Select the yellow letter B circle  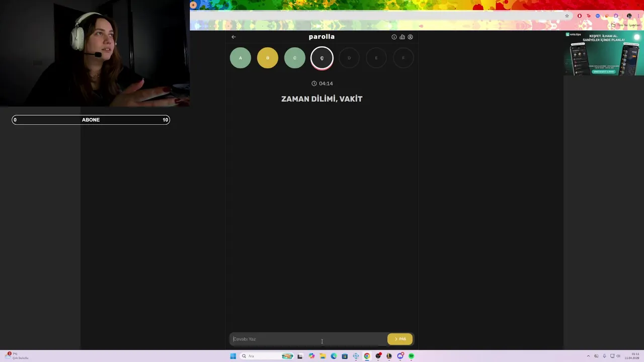tap(268, 58)
